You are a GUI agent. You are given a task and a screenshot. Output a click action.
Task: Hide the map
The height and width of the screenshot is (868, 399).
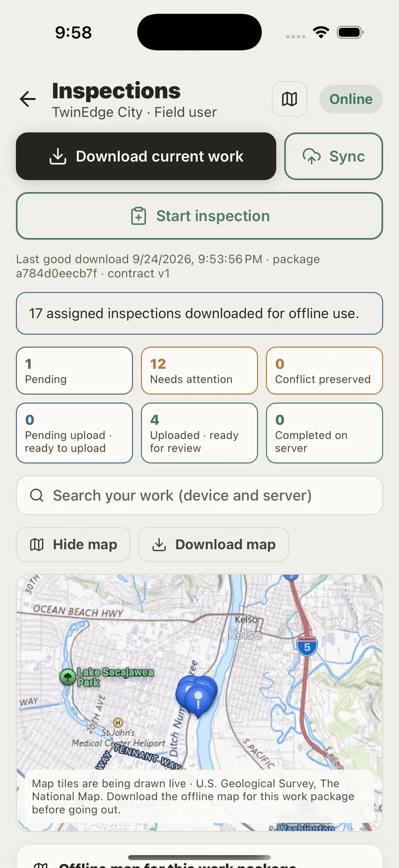73,544
